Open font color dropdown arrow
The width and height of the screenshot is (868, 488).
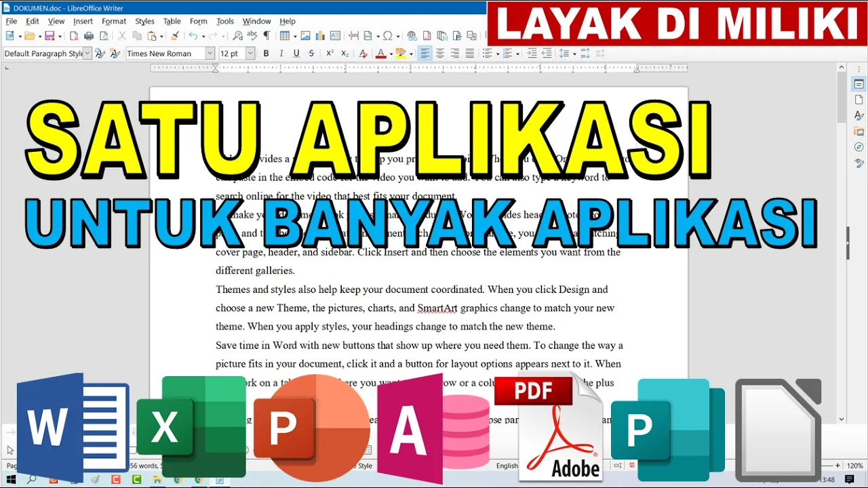[x=391, y=54]
